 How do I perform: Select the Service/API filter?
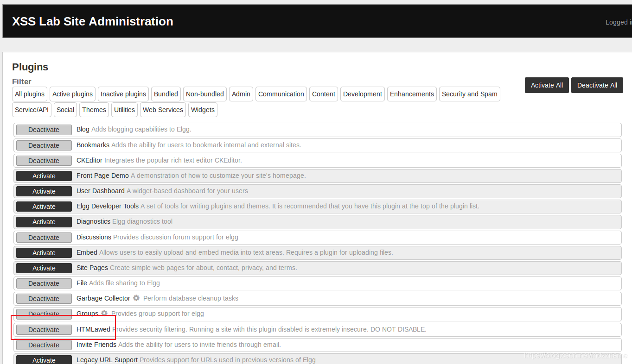[x=32, y=110]
